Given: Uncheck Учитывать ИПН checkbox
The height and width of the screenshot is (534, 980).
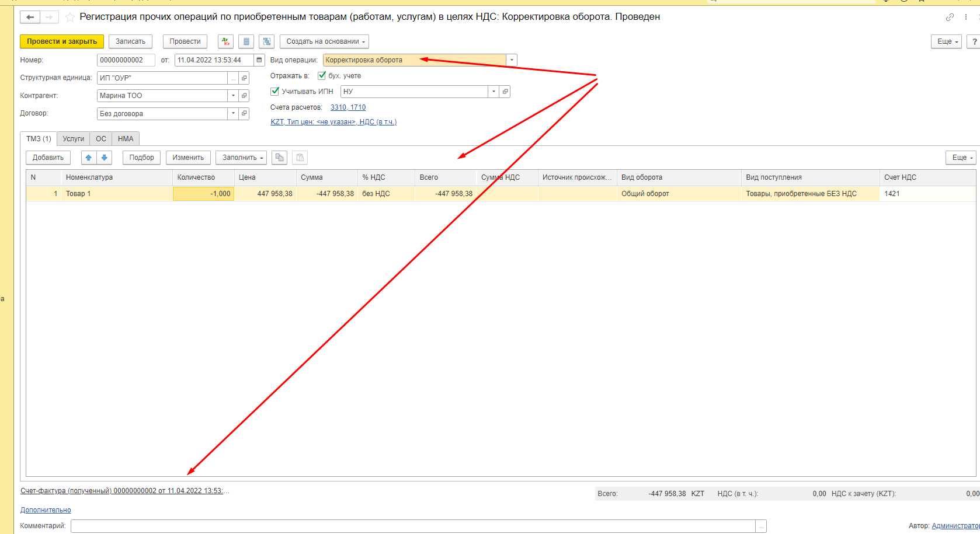Looking at the screenshot, I should 275,92.
